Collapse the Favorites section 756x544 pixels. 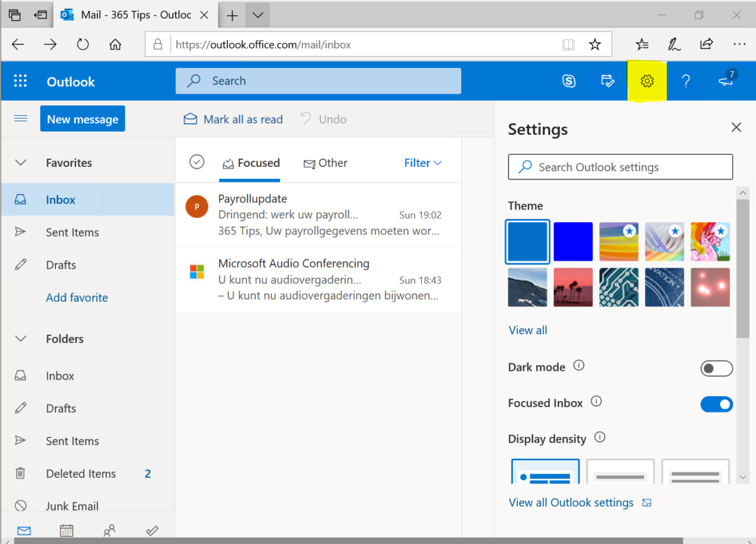(x=20, y=162)
